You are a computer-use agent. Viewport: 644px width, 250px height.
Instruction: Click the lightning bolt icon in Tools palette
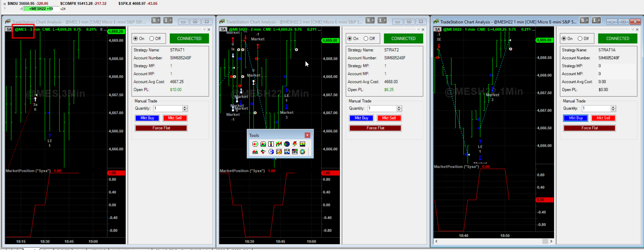point(295,144)
